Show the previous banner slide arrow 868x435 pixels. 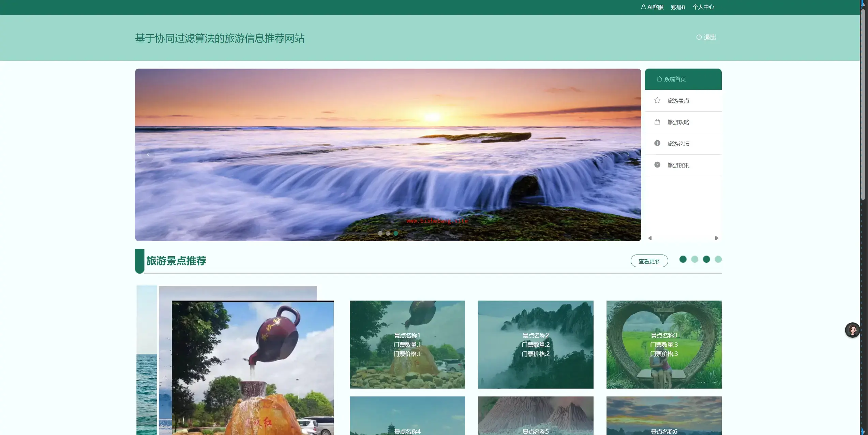point(148,155)
